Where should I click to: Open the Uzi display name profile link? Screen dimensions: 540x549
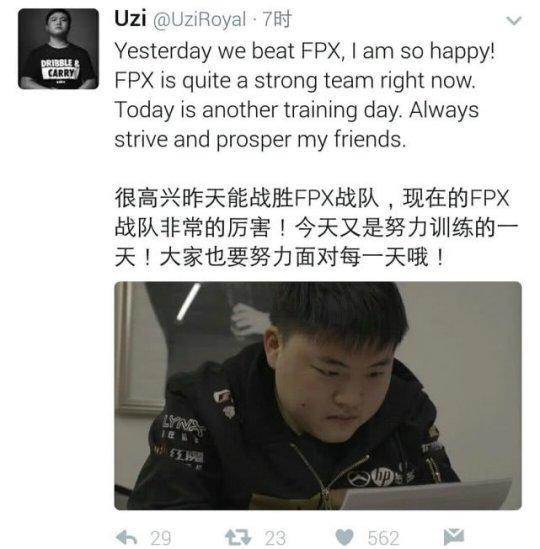coord(130,18)
